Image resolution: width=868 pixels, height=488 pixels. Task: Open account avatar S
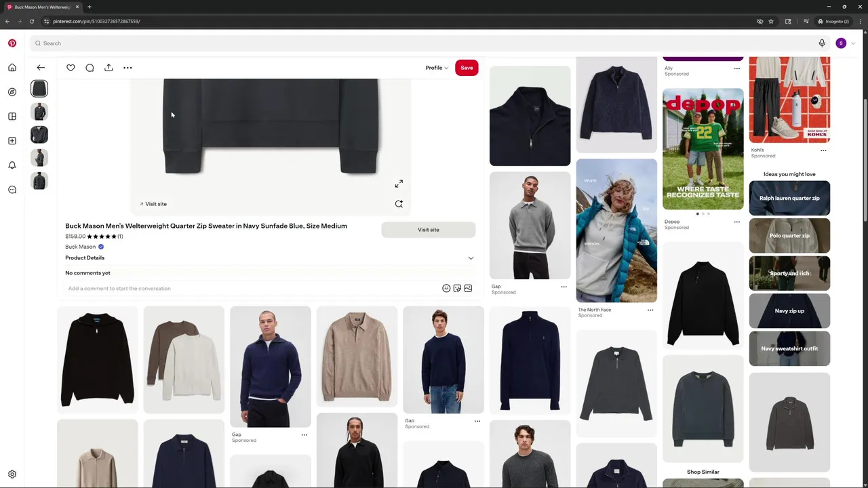[x=841, y=43]
